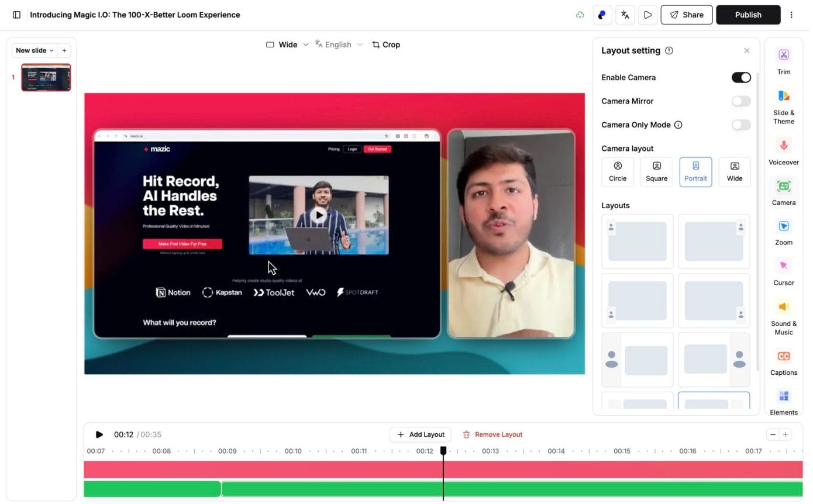Click the translate icon in top bar
This screenshot has width=813, height=504.
625,15
